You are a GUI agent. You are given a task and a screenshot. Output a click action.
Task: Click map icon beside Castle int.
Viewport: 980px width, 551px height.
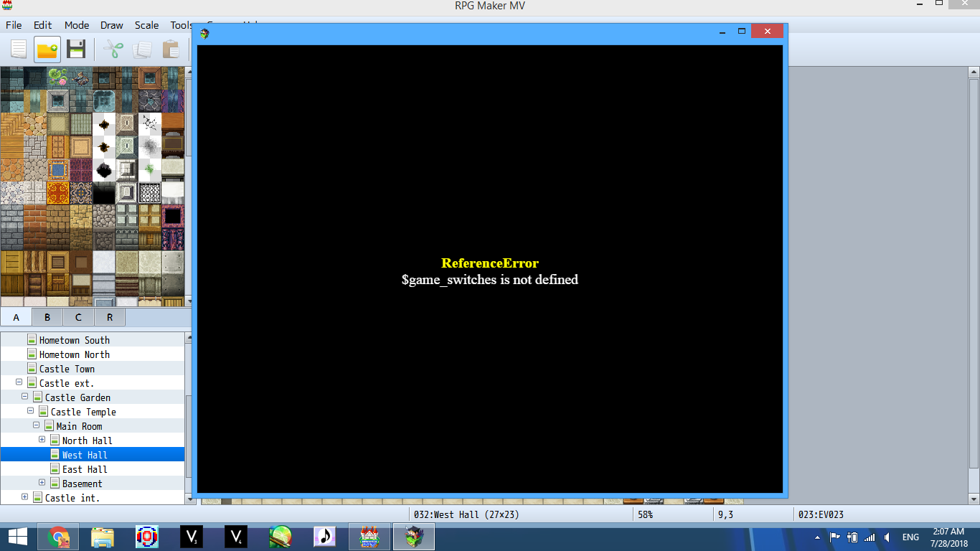coord(37,498)
